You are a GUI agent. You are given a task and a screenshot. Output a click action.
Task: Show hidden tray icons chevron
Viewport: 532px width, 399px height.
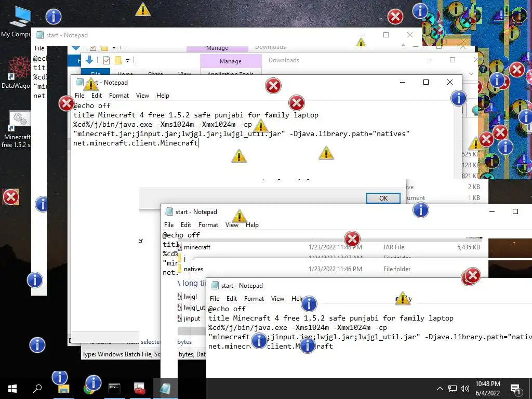pos(440,389)
